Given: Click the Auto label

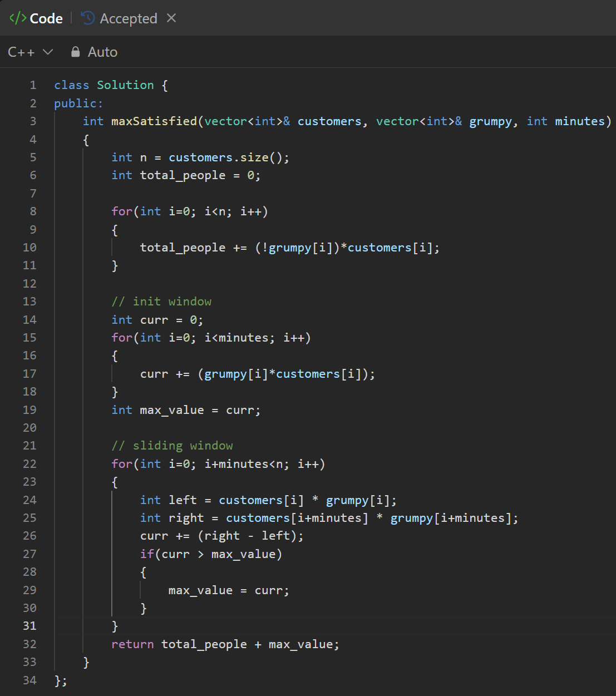Looking at the screenshot, I should click(102, 52).
